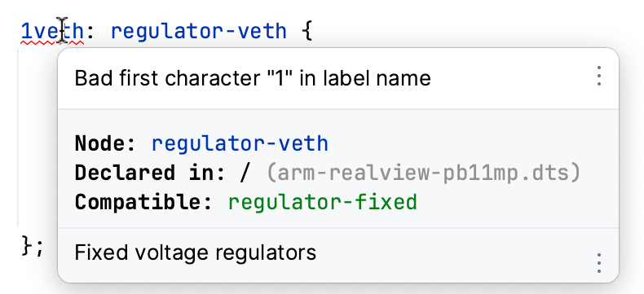Click the red squiggly error underline beneath 1veth
Screen dimensions: 644x294
52,42
